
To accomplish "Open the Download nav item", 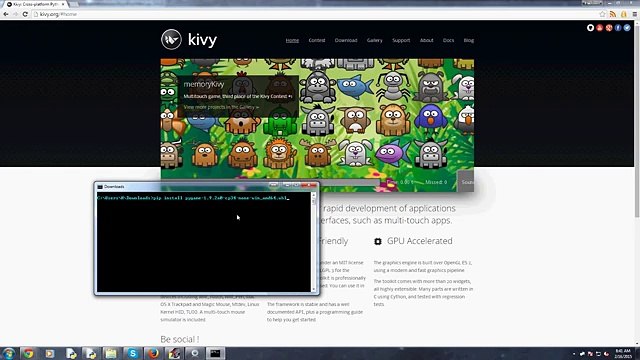I will coord(346,40).
